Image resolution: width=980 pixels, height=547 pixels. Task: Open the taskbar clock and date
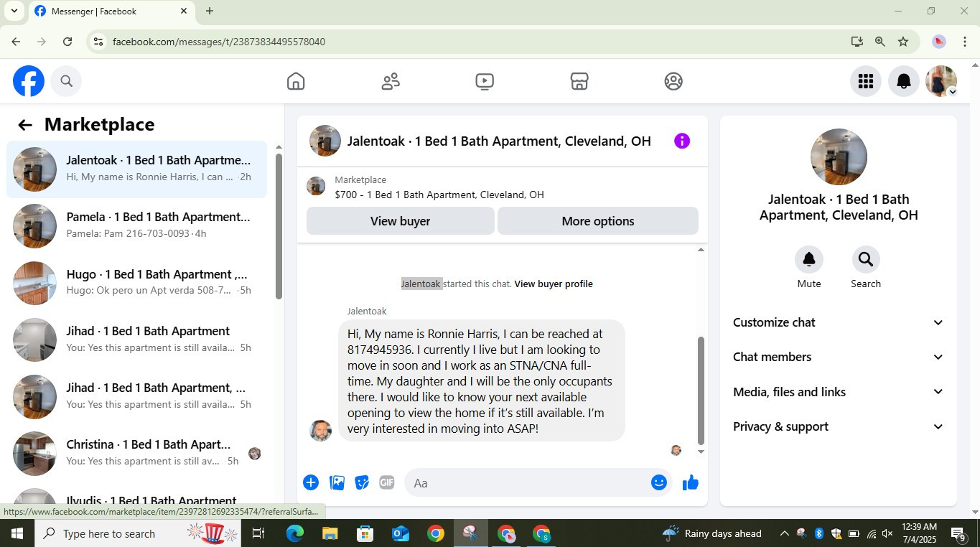(919, 533)
